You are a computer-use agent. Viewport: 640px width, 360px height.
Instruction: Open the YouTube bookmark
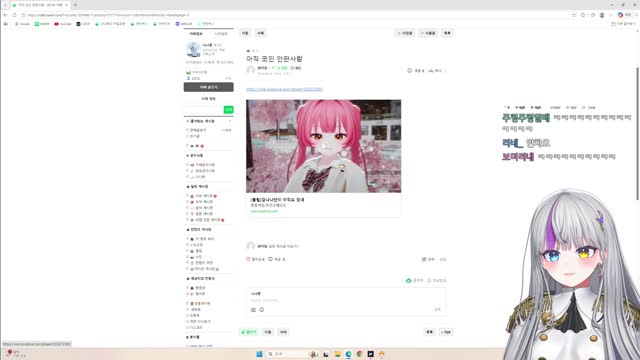63,24
